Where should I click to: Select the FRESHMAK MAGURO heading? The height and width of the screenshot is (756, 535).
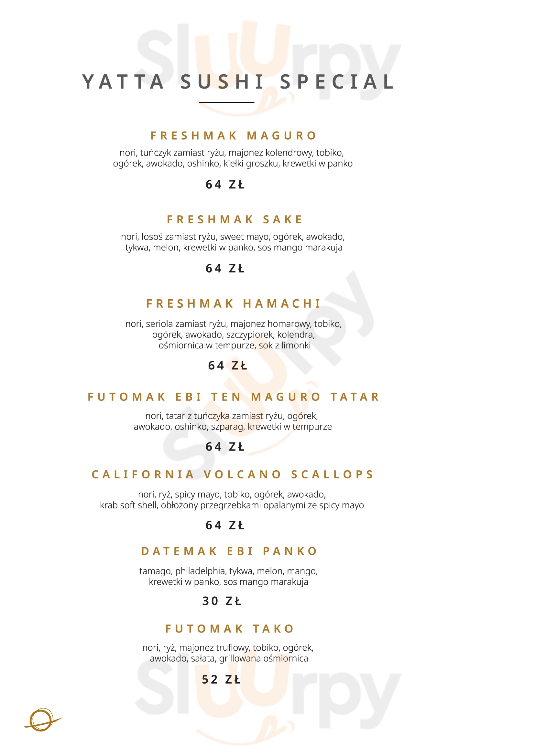[x=234, y=136]
